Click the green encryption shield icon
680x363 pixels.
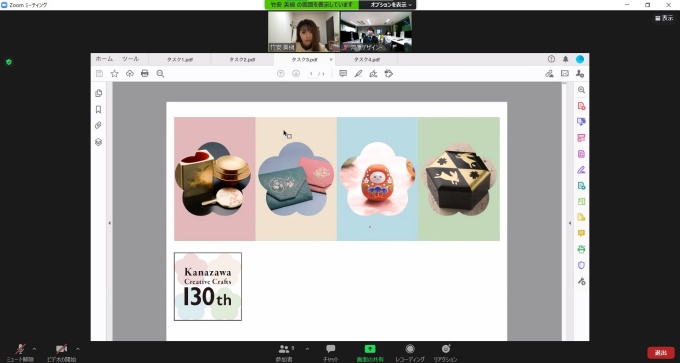(x=9, y=62)
